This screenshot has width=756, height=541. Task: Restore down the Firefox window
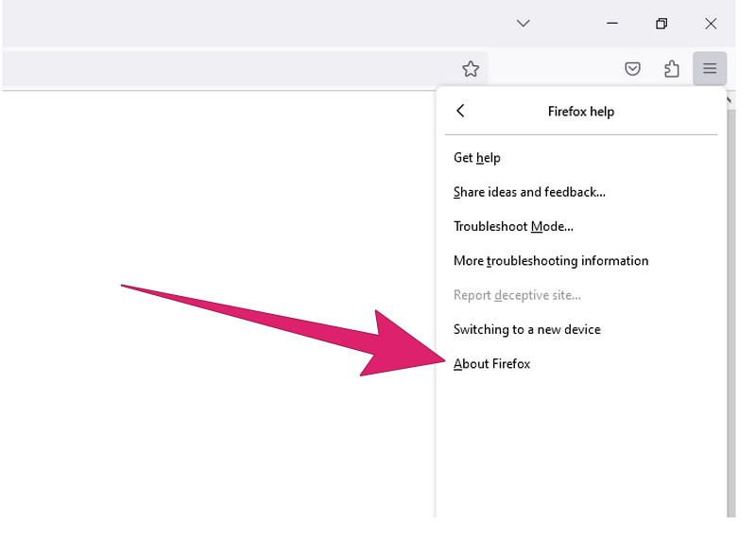pyautogui.click(x=661, y=23)
